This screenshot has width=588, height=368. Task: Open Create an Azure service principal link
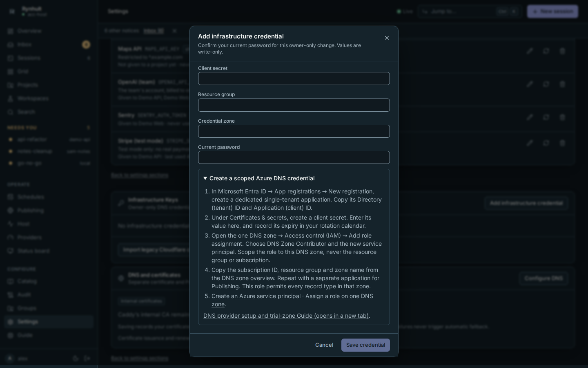coord(256,296)
